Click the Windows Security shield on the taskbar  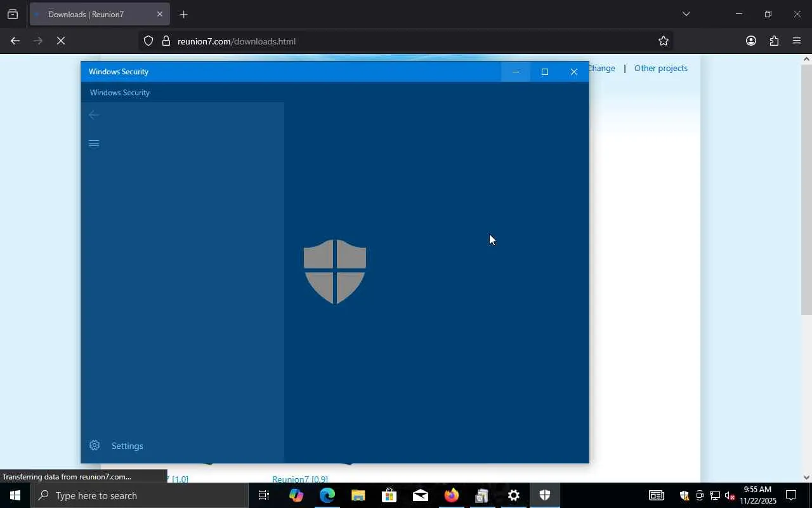(544, 495)
